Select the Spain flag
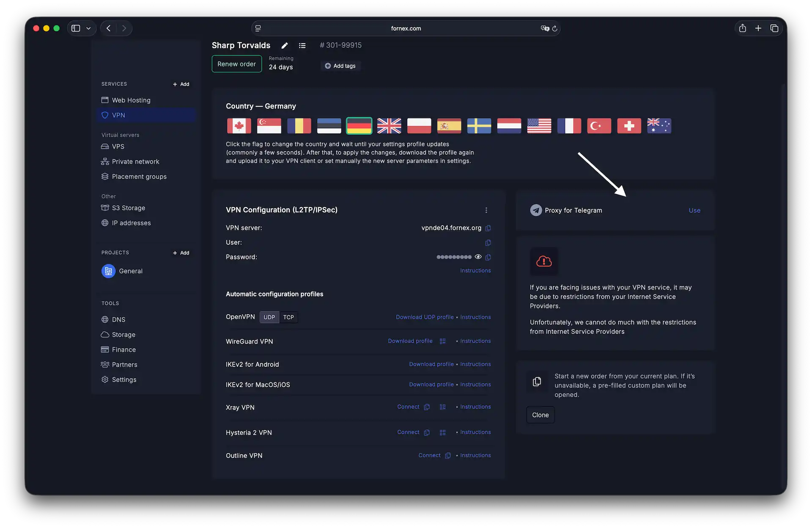 point(449,126)
